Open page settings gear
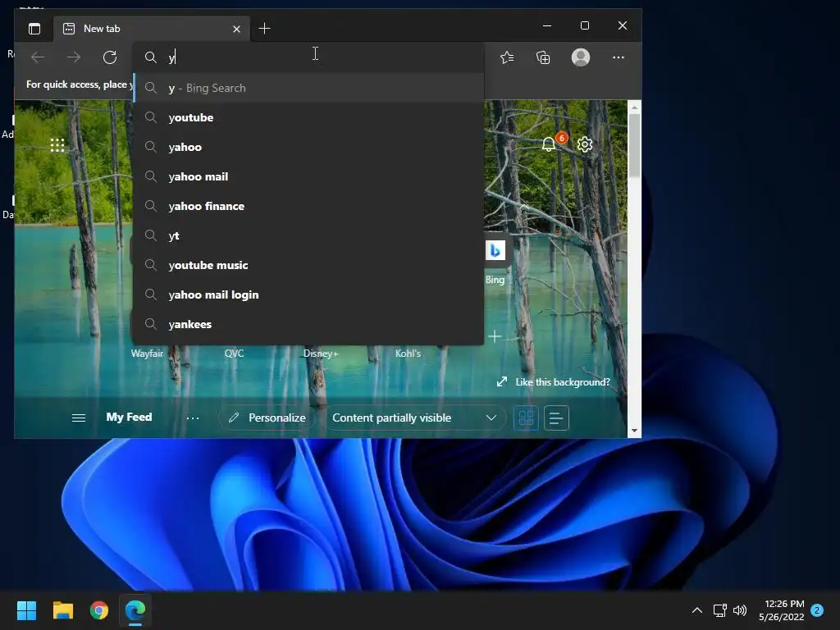The height and width of the screenshot is (630, 840). point(585,144)
